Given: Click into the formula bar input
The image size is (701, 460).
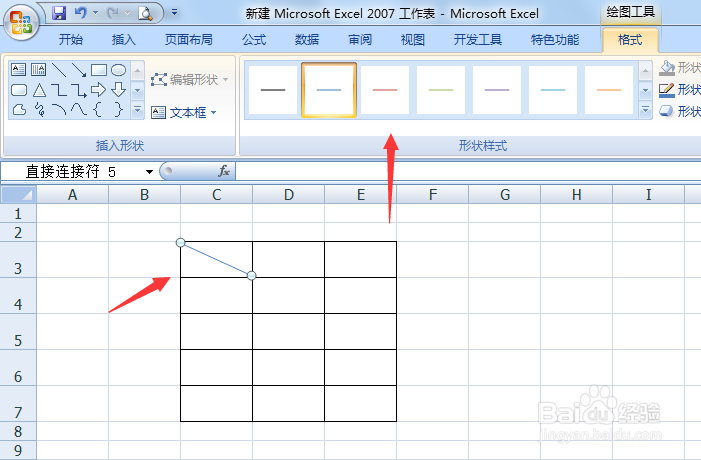Looking at the screenshot, I should pyautogui.click(x=468, y=171).
